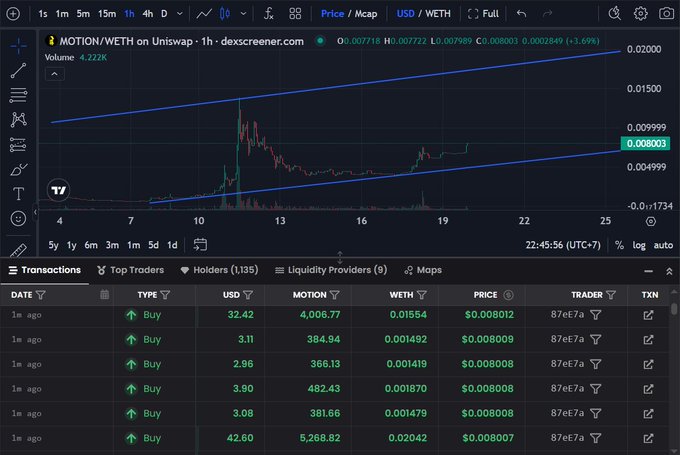Open the USD column filter
680x455 pixels.
pos(248,295)
